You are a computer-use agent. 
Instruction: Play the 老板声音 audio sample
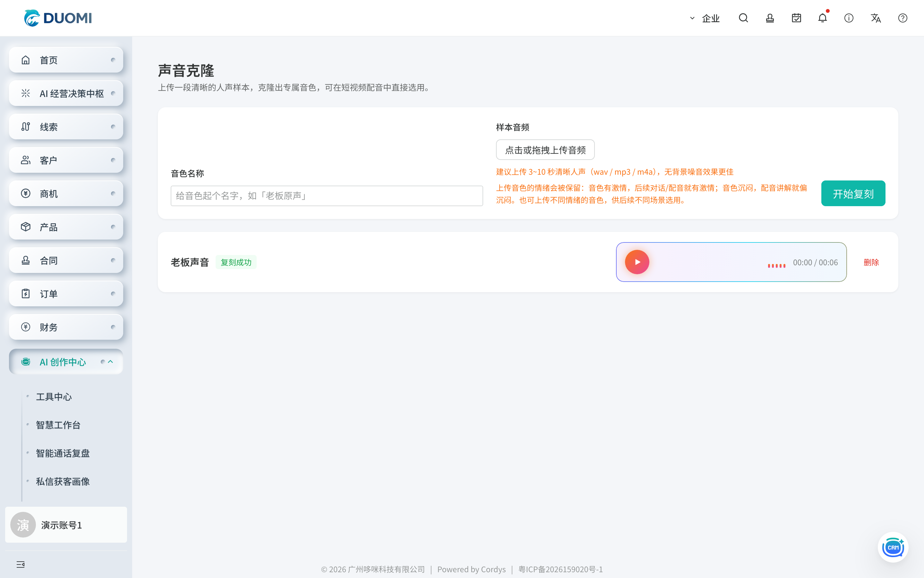pos(637,262)
